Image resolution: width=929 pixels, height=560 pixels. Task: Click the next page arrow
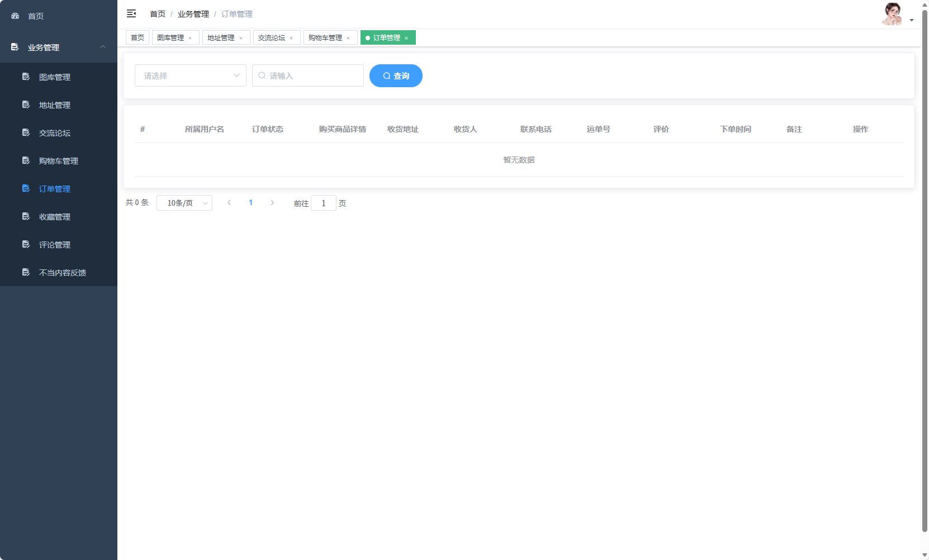(272, 203)
